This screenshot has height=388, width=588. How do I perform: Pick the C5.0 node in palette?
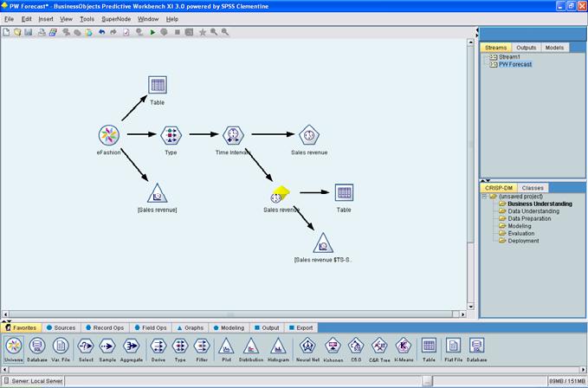point(356,349)
